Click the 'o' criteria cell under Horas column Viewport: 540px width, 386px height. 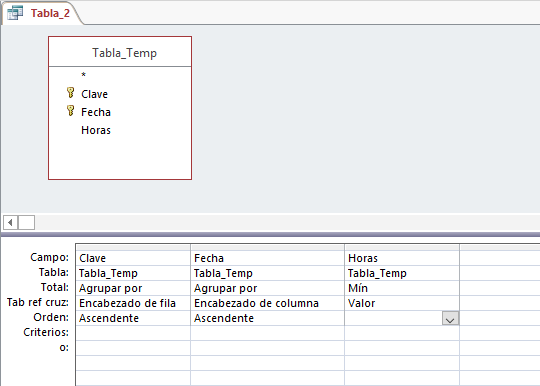click(x=402, y=348)
